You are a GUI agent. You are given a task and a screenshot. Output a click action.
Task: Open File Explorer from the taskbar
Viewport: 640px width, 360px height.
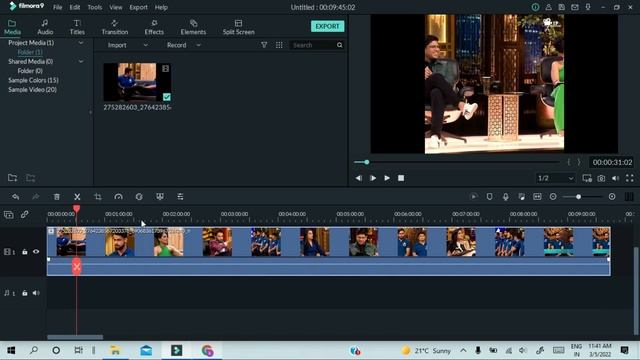(116, 351)
